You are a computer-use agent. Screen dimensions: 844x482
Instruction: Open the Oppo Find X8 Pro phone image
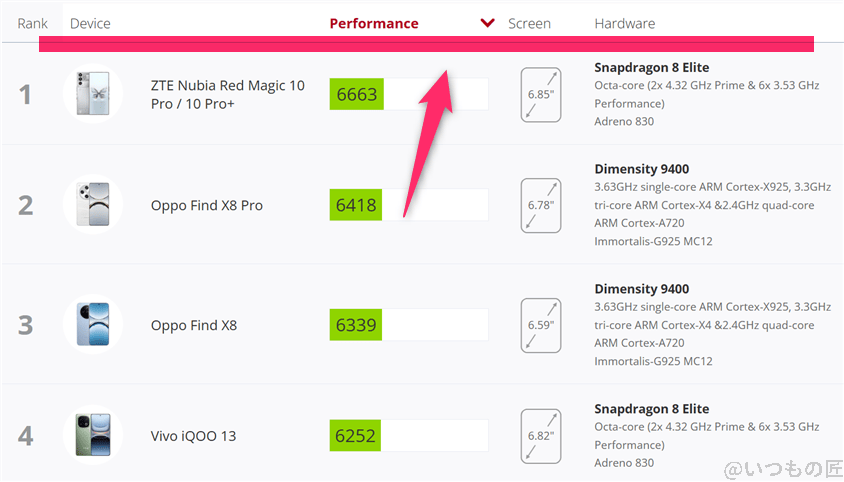[93, 205]
